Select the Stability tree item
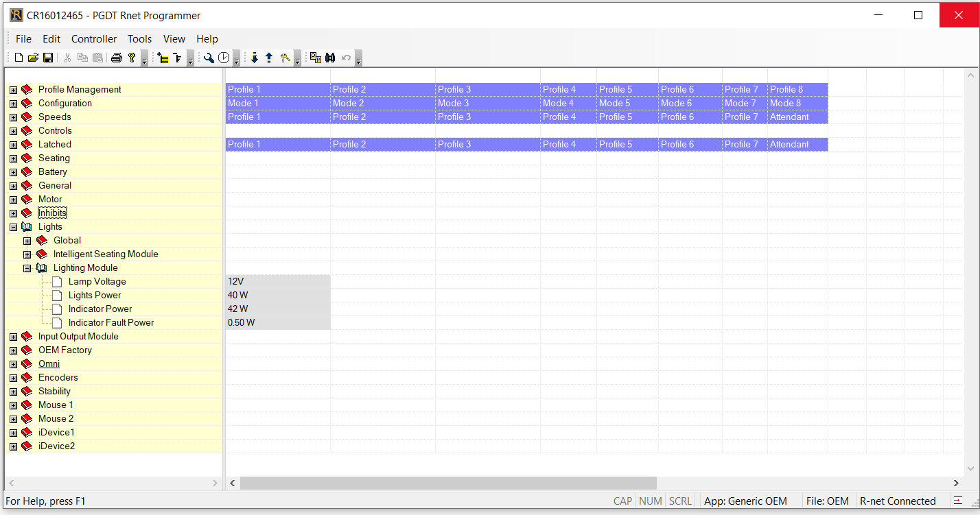Image resolution: width=980 pixels, height=515 pixels. tap(54, 392)
